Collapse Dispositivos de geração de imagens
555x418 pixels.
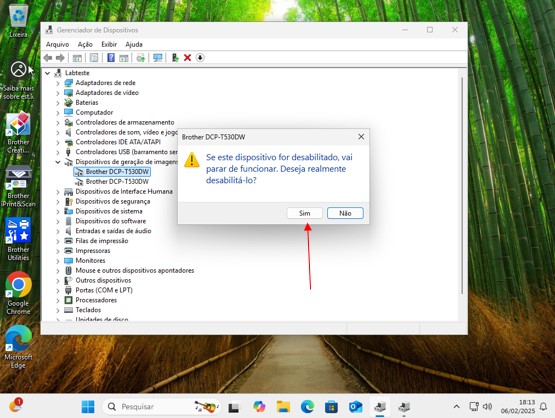click(x=58, y=162)
